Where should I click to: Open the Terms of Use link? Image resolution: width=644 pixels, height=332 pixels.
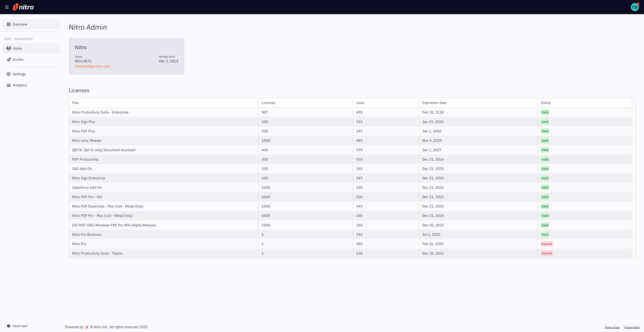[612, 327]
